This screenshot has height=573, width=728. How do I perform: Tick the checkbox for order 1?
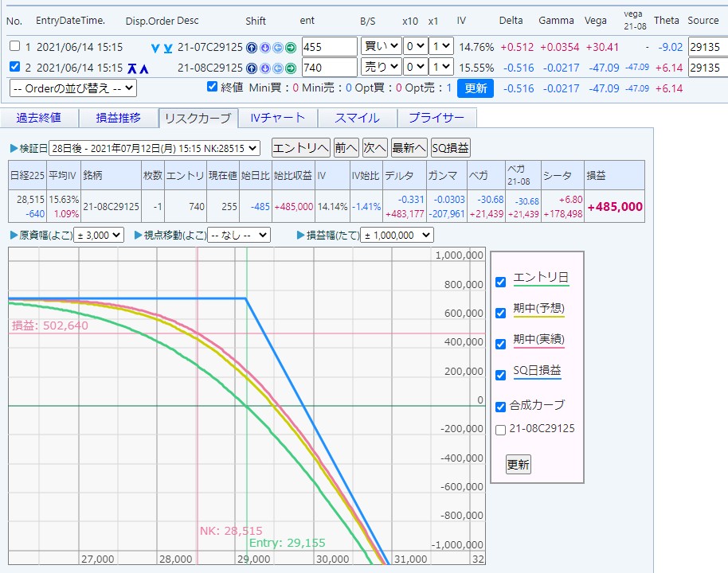(15, 46)
